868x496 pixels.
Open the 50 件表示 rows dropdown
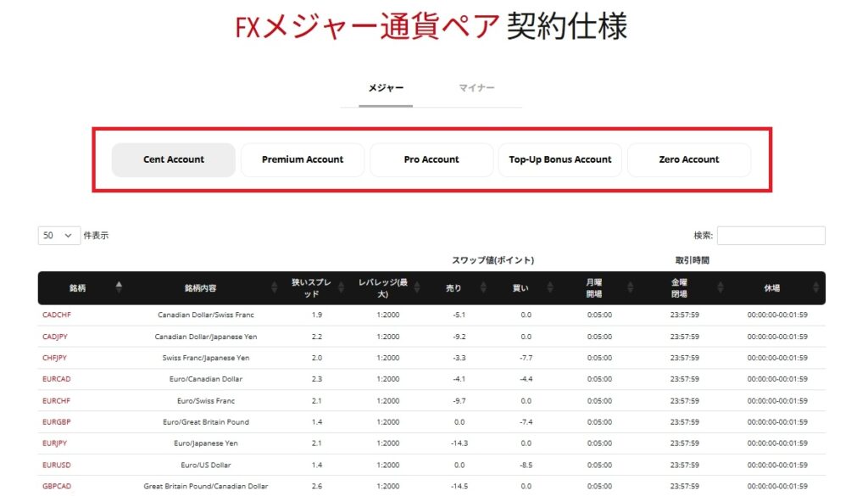coord(58,236)
